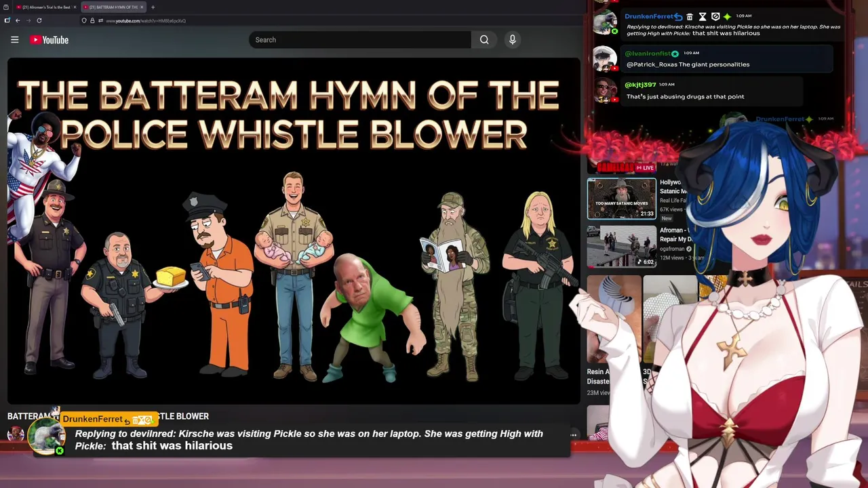
Task: Click the hourglass timeout icon on DrunkenFerret's message
Action: pyautogui.click(x=703, y=16)
